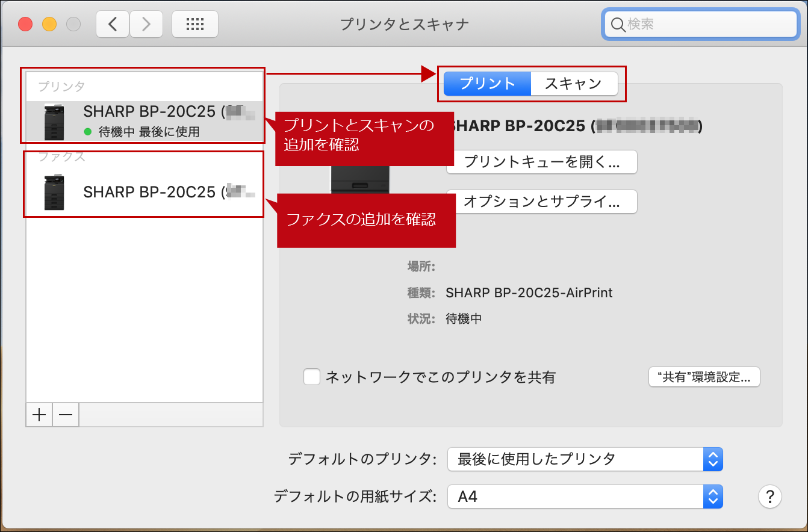
Task: Open "共有"環境設定 button
Action: point(704,377)
